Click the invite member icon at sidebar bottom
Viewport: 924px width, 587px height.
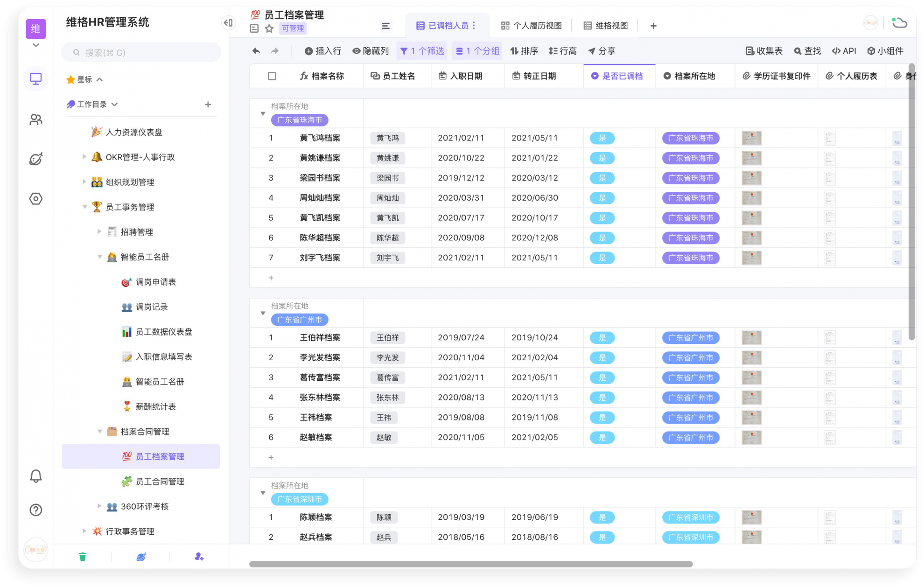199,557
